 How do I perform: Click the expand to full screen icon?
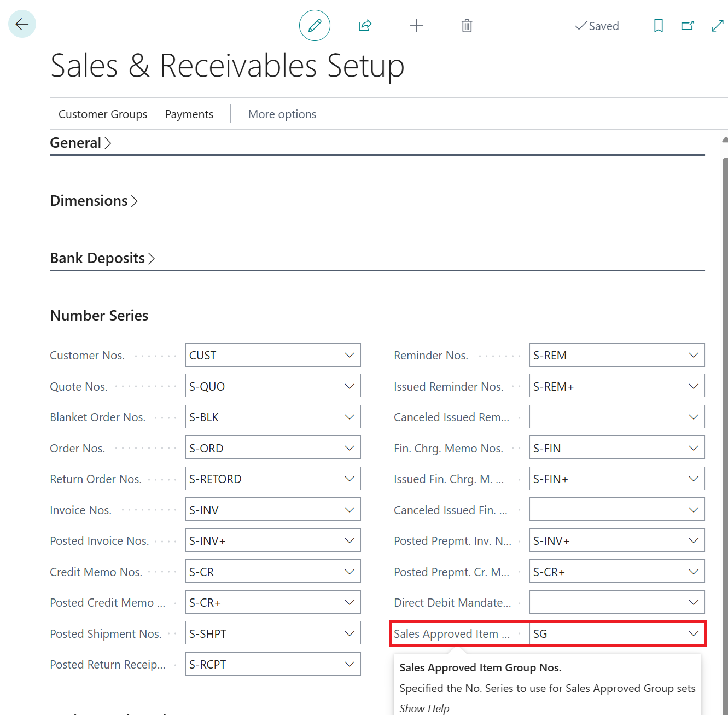coord(717,26)
